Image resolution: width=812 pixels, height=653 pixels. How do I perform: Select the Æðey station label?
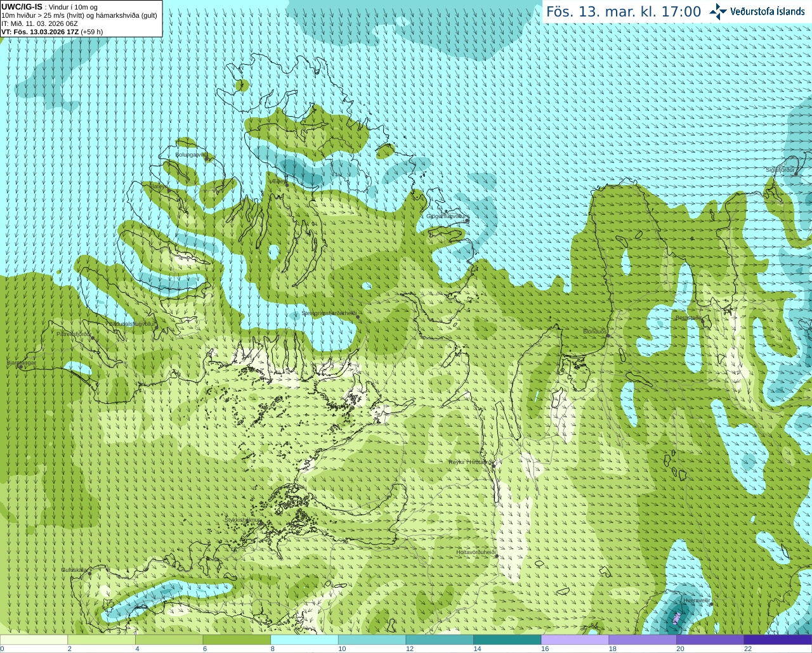(x=278, y=181)
